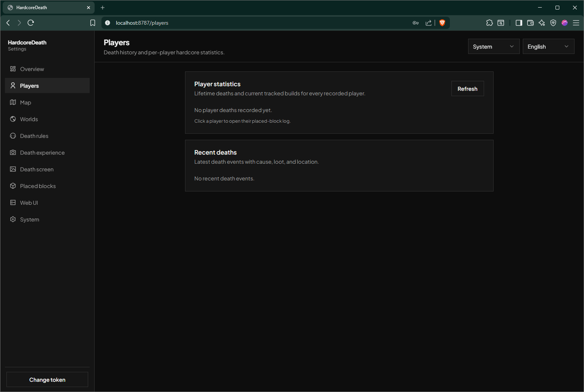Select Players in the sidebar

click(x=47, y=85)
